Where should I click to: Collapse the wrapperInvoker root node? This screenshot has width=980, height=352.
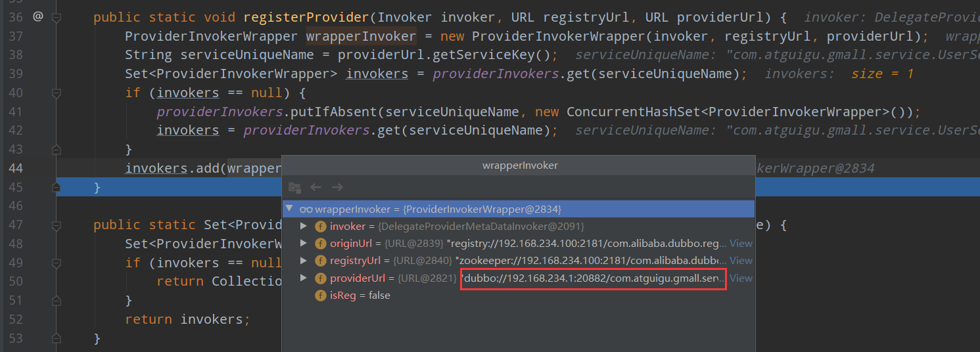(290, 209)
